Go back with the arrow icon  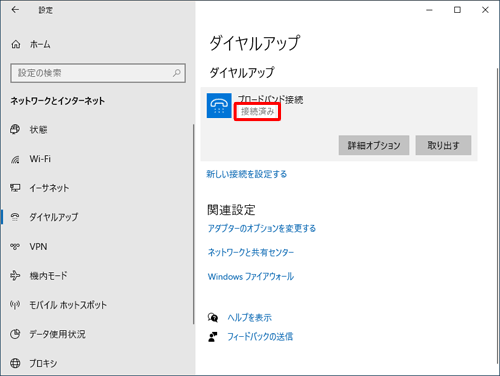coord(15,10)
